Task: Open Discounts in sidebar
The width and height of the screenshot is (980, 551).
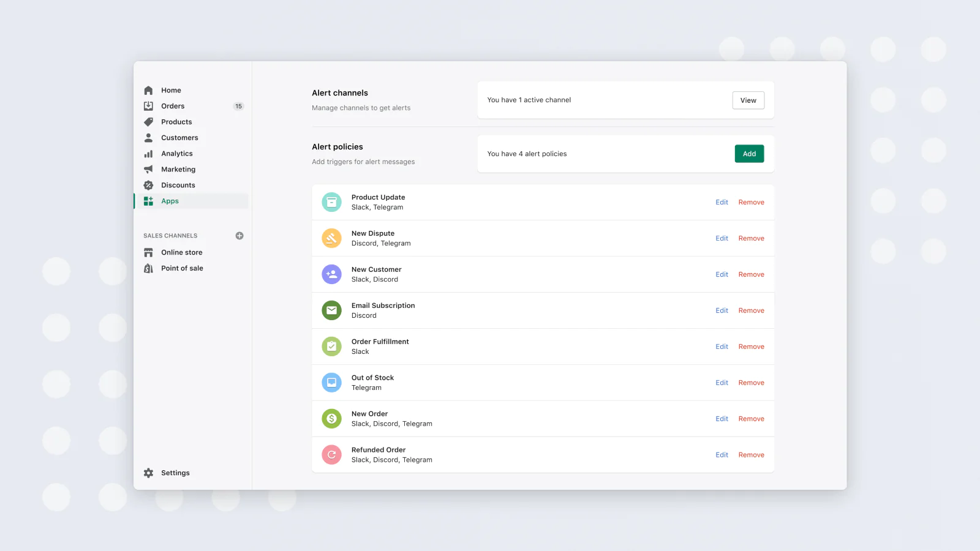Action: pos(178,185)
